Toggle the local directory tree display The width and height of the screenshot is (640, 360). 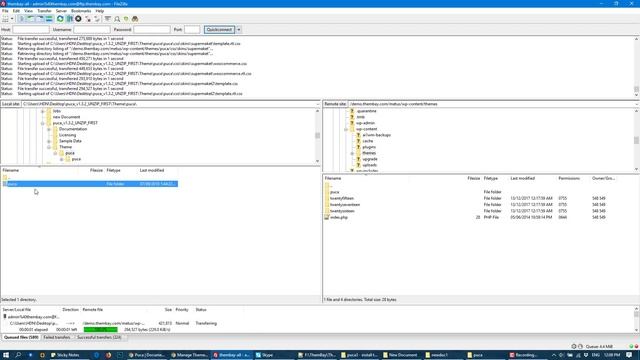coord(31,19)
